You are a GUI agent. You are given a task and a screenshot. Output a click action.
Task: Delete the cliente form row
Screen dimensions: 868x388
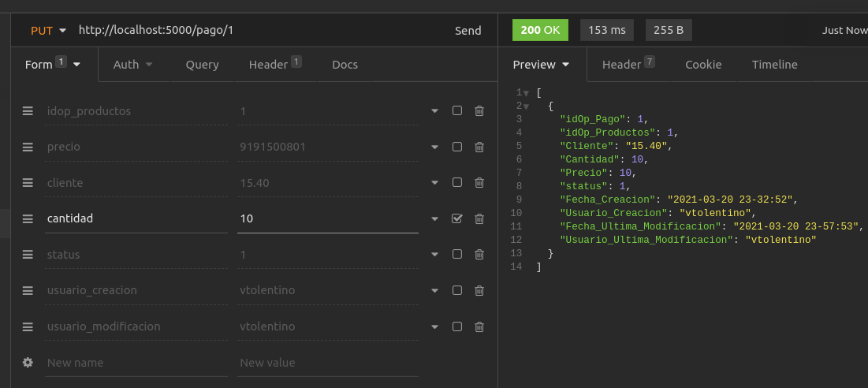(x=479, y=183)
